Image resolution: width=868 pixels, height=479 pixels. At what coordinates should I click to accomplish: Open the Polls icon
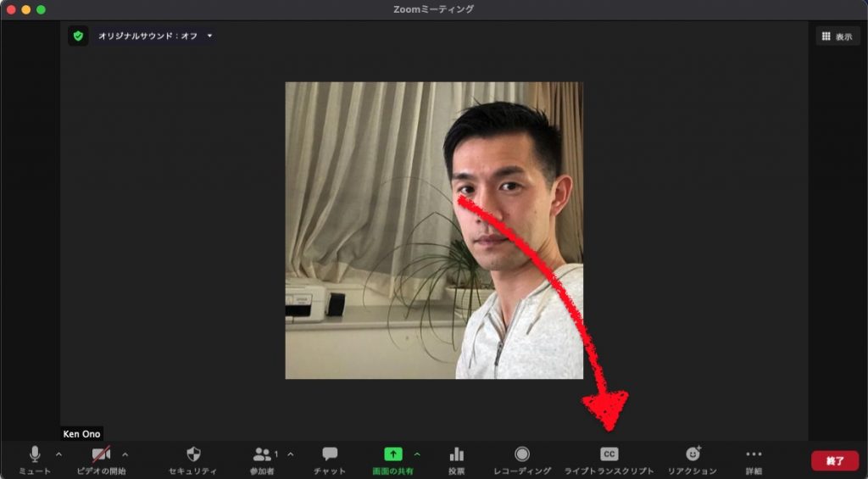(456, 454)
